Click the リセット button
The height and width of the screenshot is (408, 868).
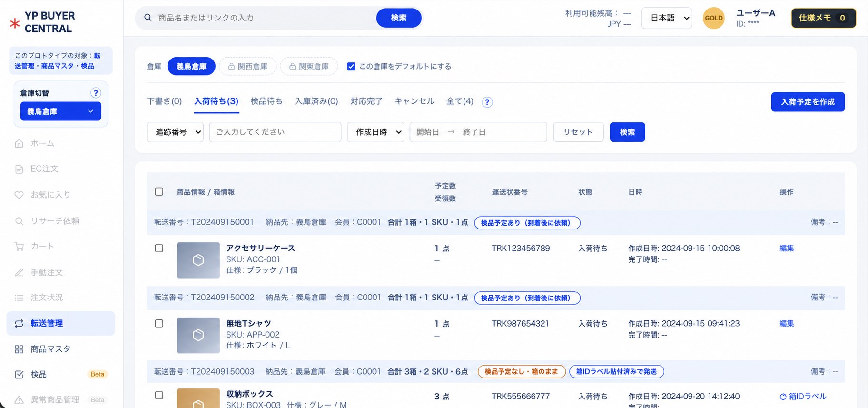click(578, 132)
